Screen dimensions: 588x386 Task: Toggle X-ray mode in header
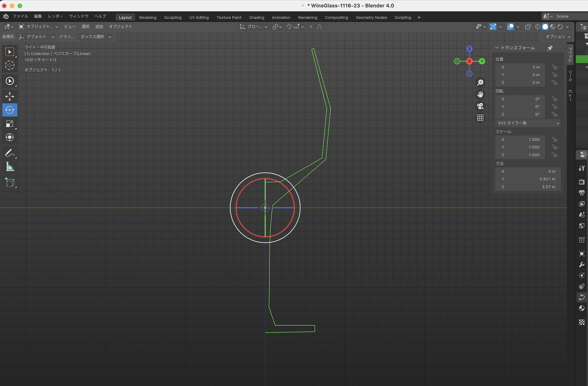click(528, 27)
